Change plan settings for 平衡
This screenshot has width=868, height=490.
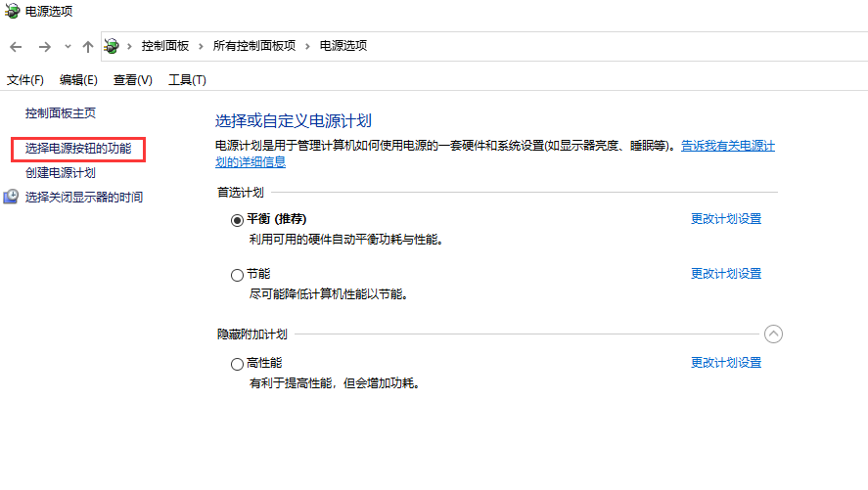(x=726, y=219)
